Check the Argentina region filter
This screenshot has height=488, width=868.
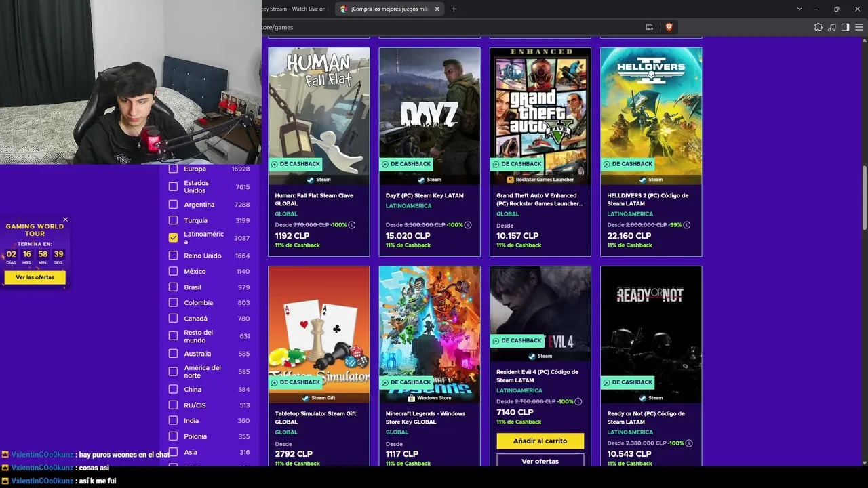pyautogui.click(x=173, y=205)
